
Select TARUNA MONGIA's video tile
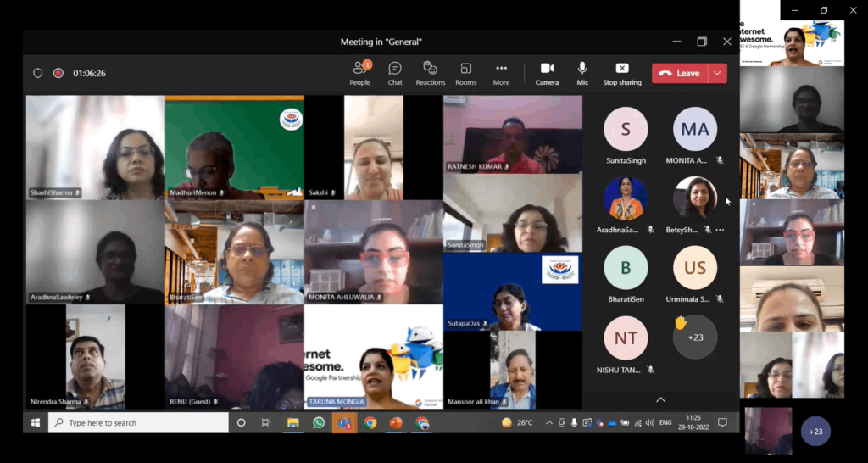(x=374, y=356)
